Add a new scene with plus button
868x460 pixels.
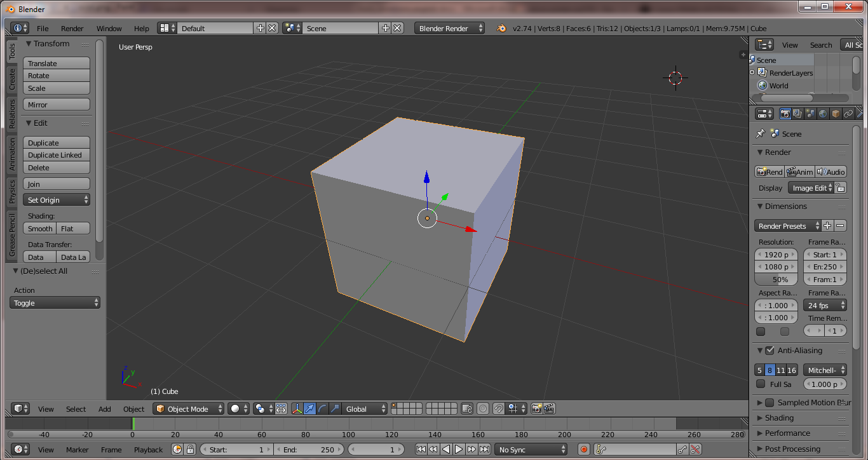tap(385, 28)
